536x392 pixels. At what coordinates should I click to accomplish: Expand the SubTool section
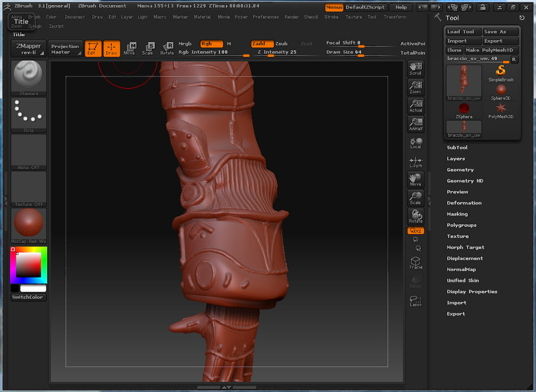coord(457,148)
